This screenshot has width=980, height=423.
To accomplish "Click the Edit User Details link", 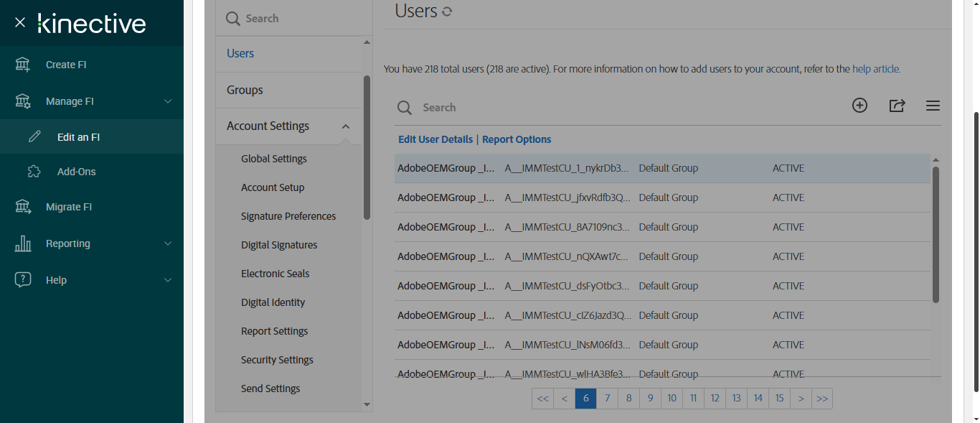I will [435, 139].
